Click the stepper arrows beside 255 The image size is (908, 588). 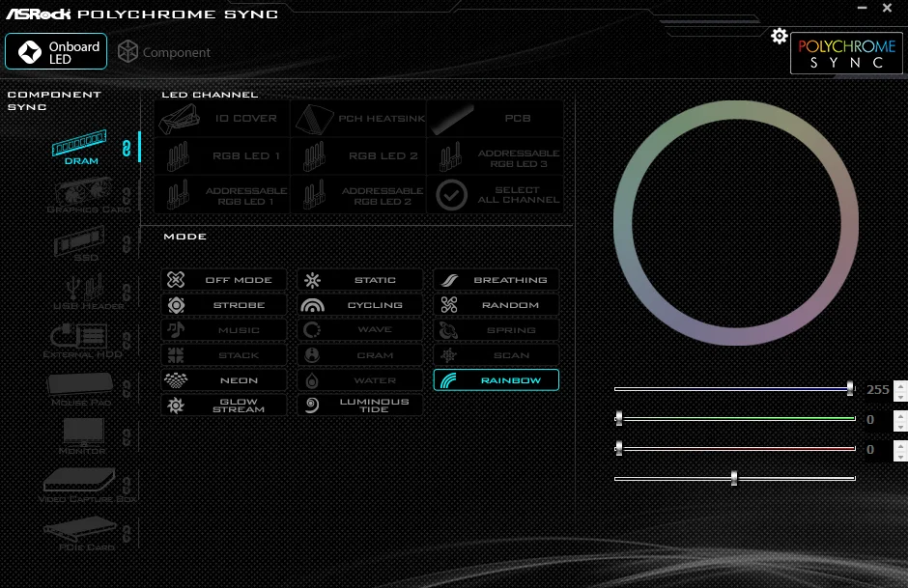900,390
